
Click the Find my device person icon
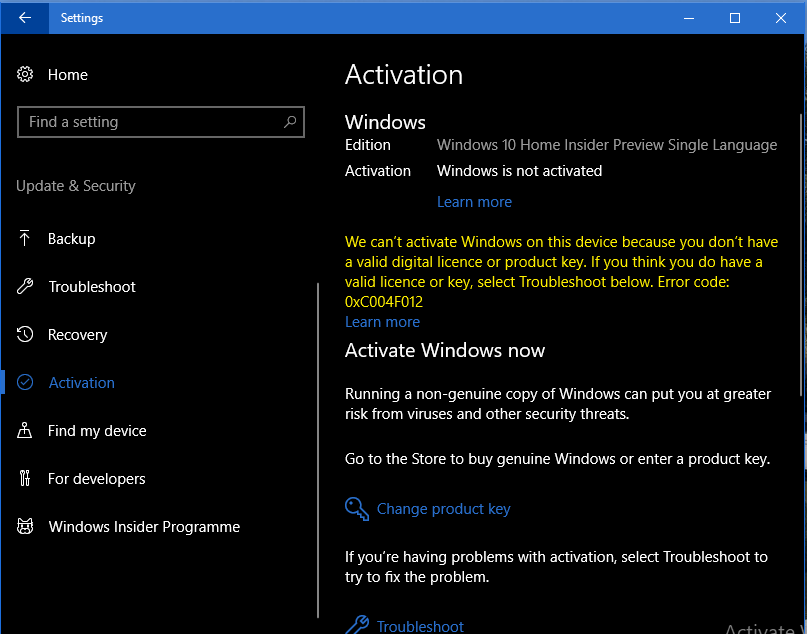[24, 430]
